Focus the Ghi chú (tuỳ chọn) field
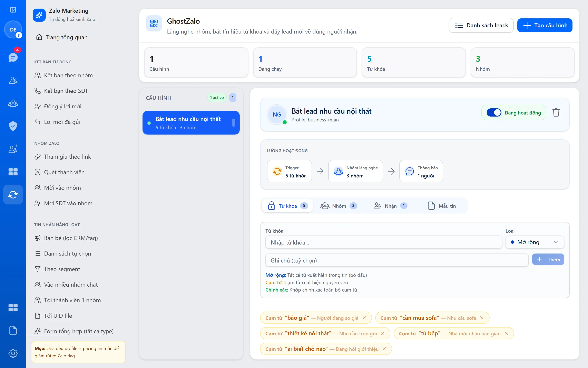This screenshot has height=368, width=588. coord(397,260)
